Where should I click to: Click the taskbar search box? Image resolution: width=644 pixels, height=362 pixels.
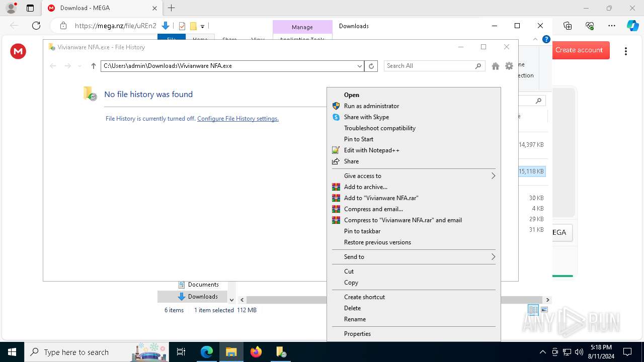pyautogui.click(x=97, y=352)
